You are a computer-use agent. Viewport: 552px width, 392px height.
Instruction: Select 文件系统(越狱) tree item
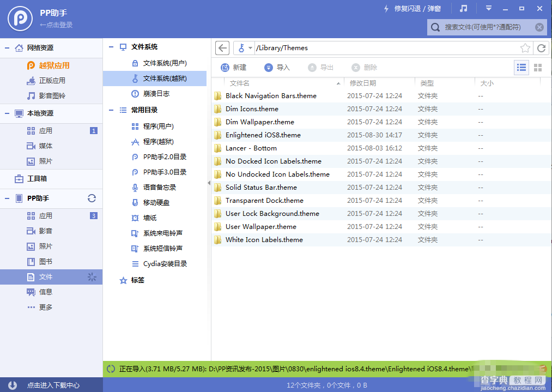tap(155, 78)
